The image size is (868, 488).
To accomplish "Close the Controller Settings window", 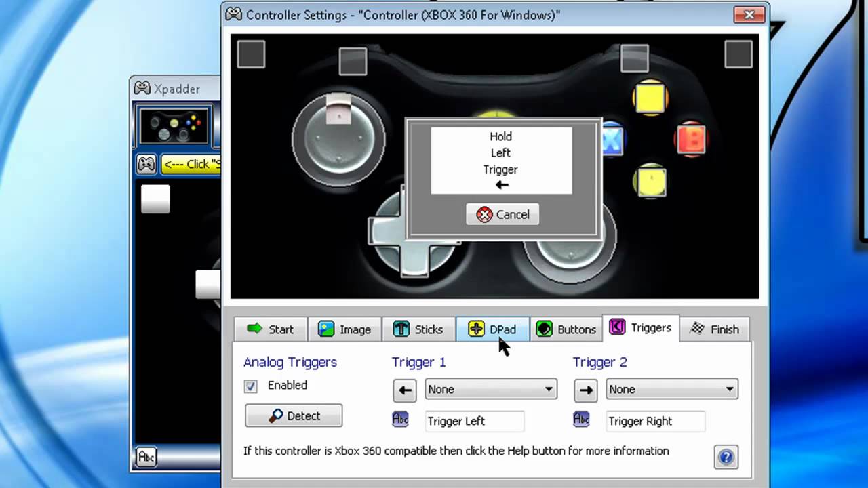I will point(749,14).
